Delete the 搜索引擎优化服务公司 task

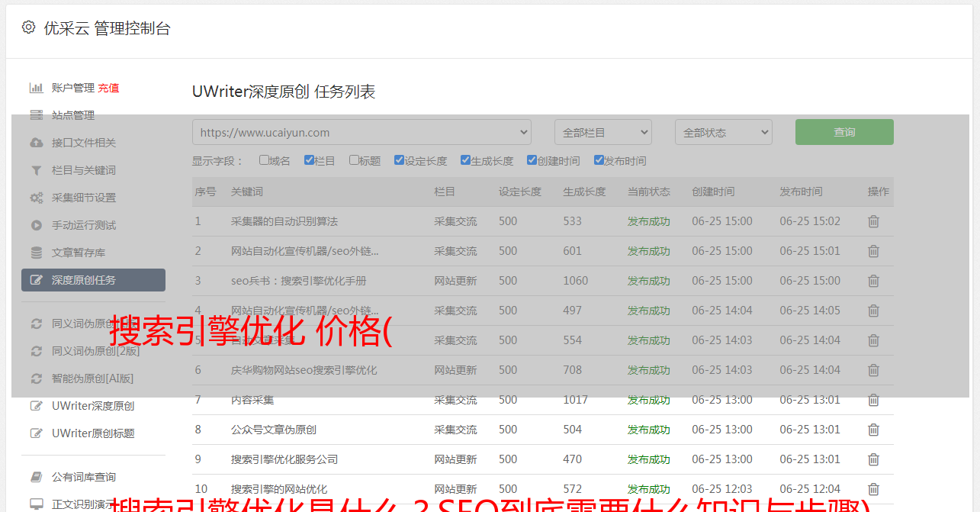tap(873, 459)
